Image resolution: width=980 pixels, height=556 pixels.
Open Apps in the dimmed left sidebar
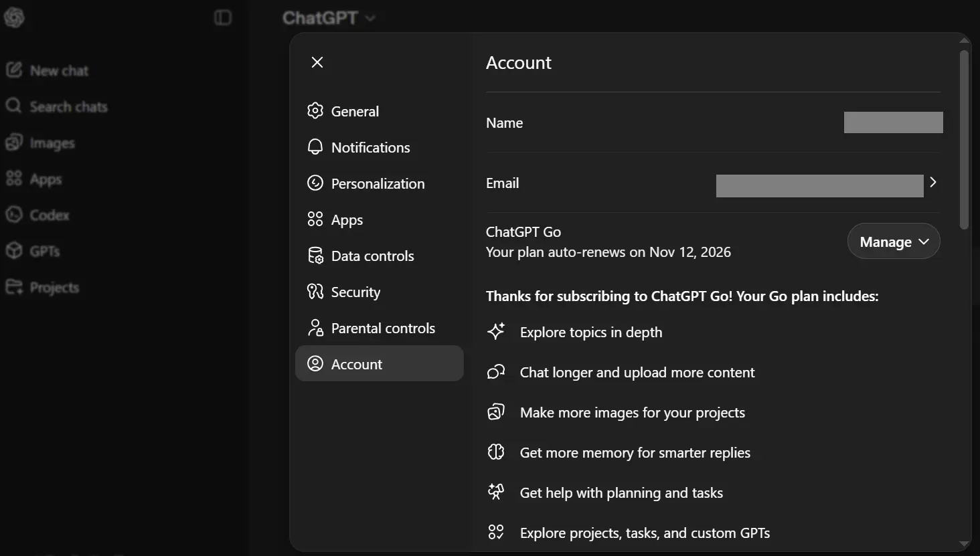[33, 179]
